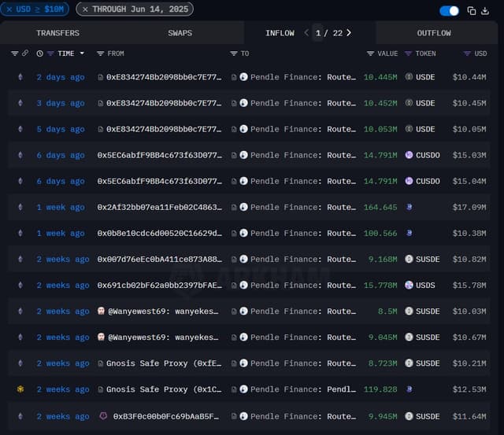Go to previous page of inflow results

point(306,33)
